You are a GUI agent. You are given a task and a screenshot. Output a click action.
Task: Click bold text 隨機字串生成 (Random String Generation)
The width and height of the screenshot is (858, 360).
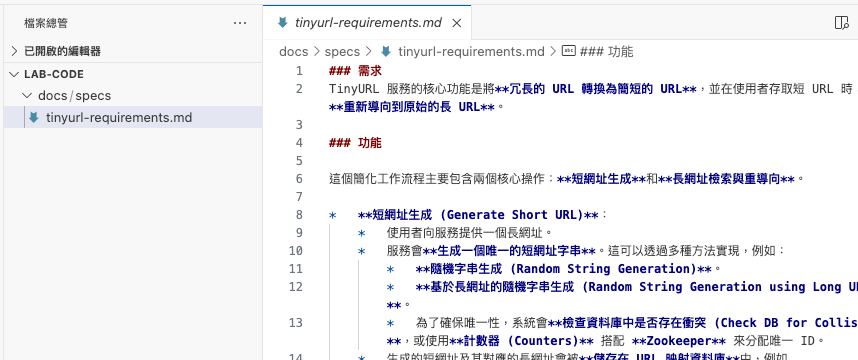tap(563, 269)
